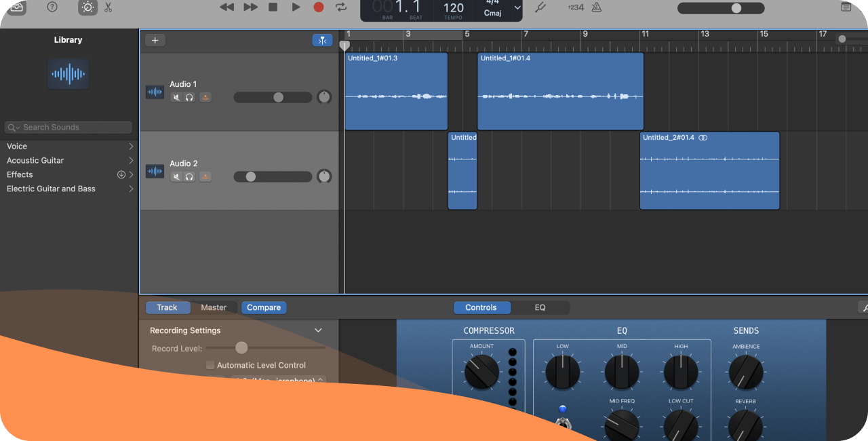The height and width of the screenshot is (441, 868).
Task: Mute the Audio 1 track
Action: point(176,98)
